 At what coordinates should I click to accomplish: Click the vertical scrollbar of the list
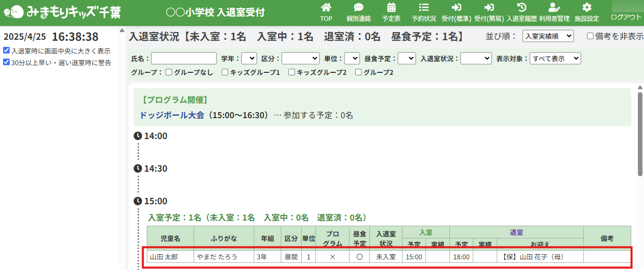coord(640,133)
